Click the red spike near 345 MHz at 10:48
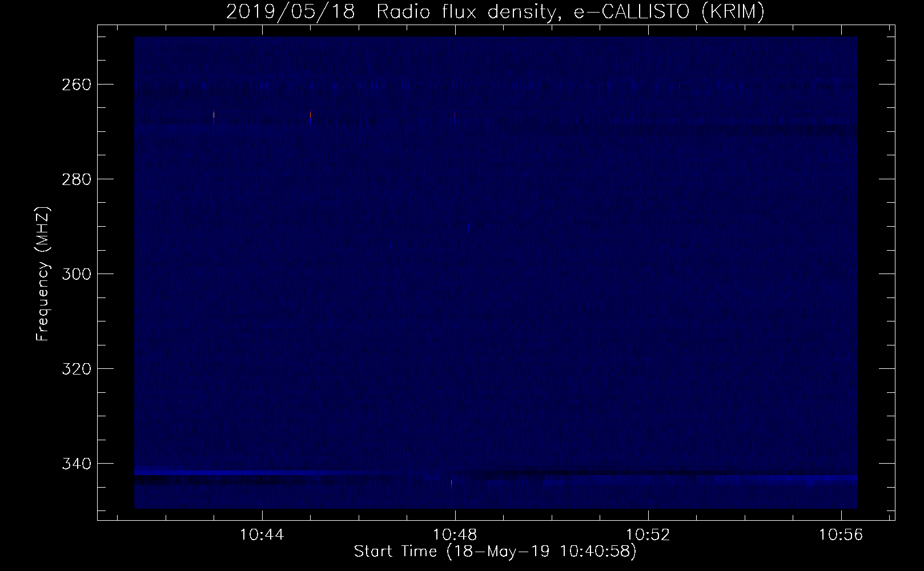Viewport: 924px width, 571px height. 451,484
